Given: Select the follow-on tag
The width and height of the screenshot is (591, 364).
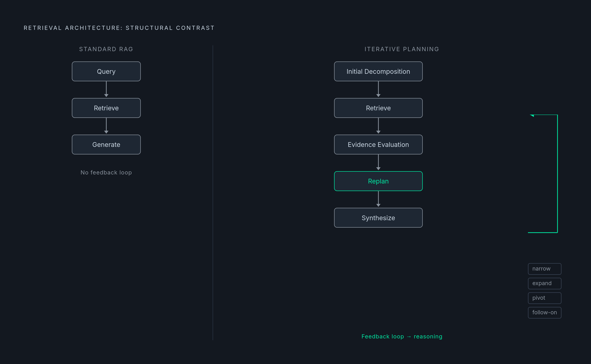Looking at the screenshot, I should coord(545,313).
